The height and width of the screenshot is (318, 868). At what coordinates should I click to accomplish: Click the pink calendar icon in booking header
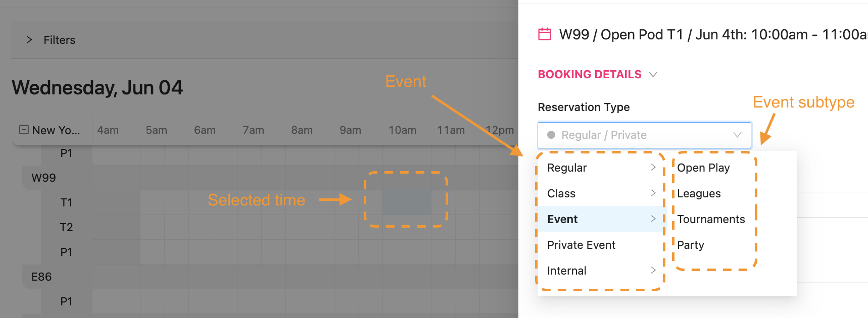[545, 34]
